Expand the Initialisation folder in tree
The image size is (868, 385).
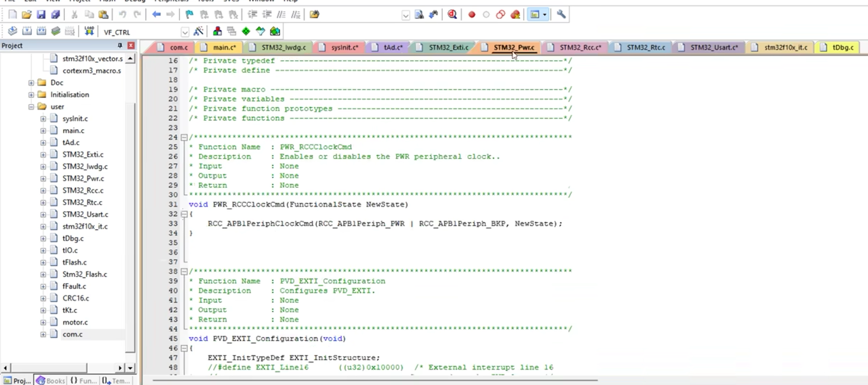[31, 95]
